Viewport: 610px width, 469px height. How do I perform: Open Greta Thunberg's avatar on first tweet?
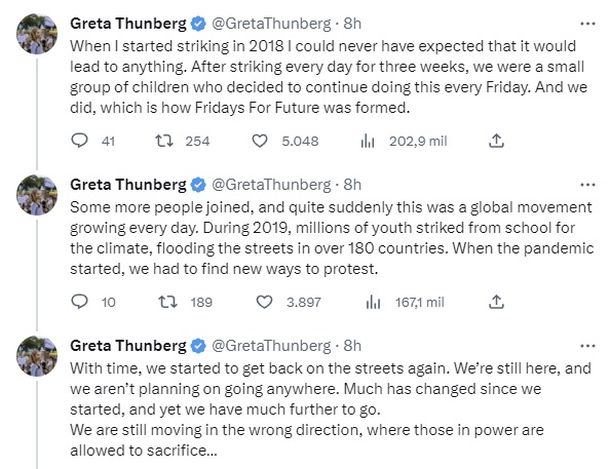[35, 37]
